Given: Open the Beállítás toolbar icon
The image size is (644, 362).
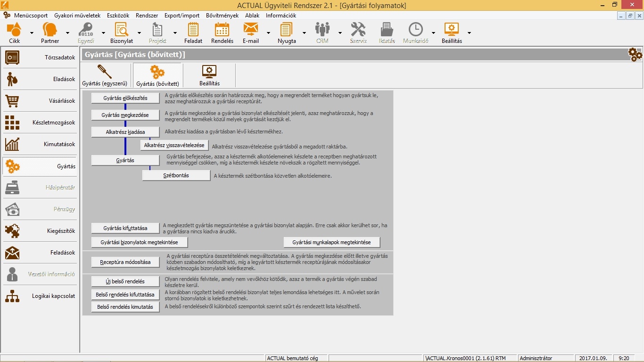Looking at the screenshot, I should [x=452, y=33].
